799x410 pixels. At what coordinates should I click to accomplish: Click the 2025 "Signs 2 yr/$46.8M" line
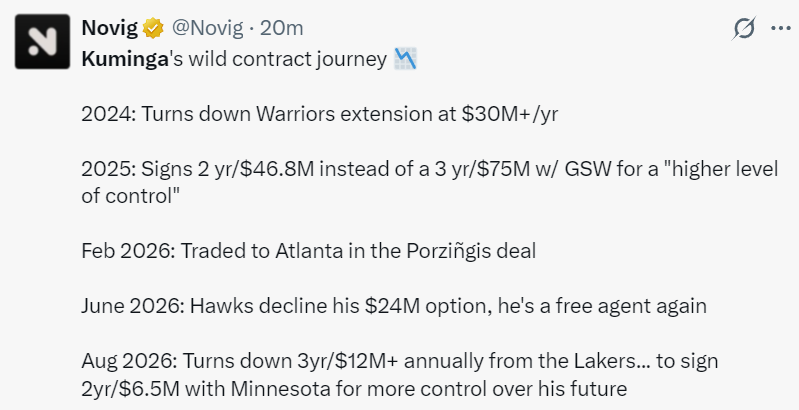pyautogui.click(x=430, y=182)
